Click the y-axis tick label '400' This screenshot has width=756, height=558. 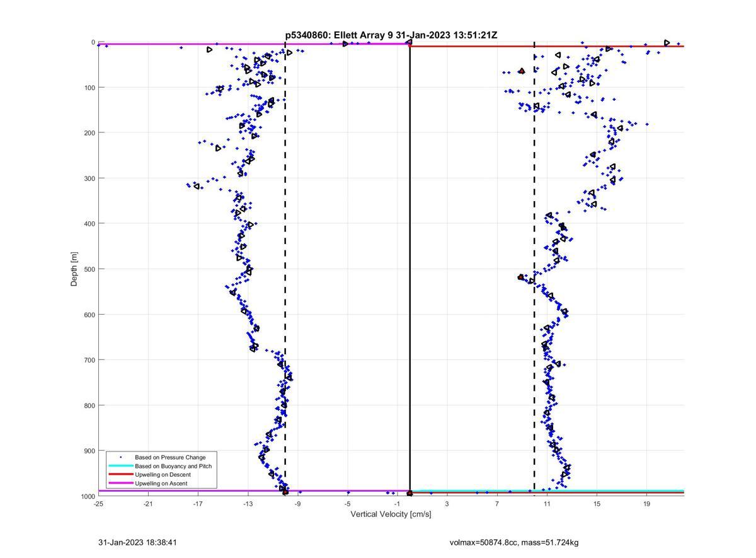point(89,224)
